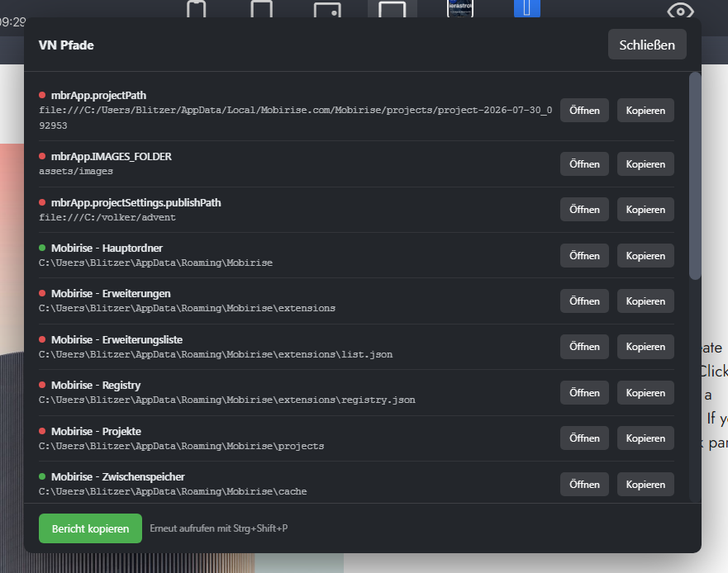Select the landscape tablet view icon with the dot

[327, 10]
